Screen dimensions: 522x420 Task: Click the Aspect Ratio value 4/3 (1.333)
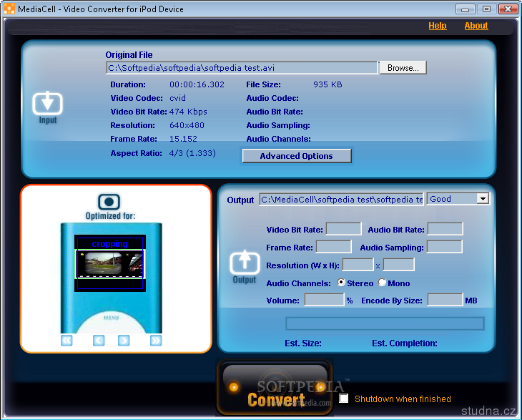click(192, 153)
